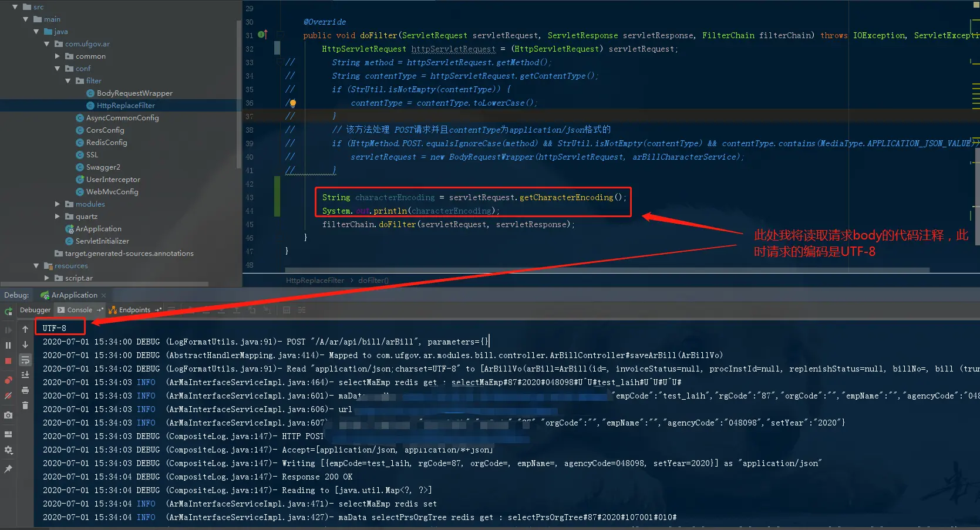Pin the debug tab with pin icon
This screenshot has width=980, height=530.
pos(8,469)
